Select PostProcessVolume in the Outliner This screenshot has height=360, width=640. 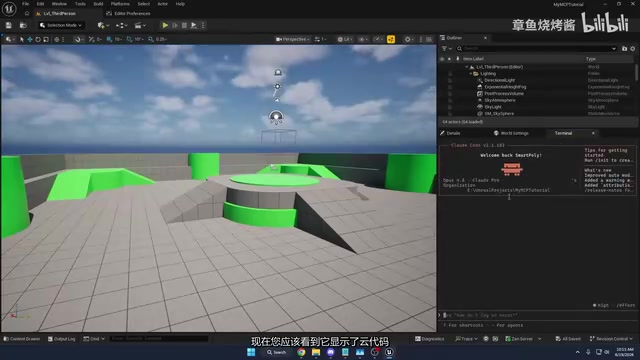point(504,94)
